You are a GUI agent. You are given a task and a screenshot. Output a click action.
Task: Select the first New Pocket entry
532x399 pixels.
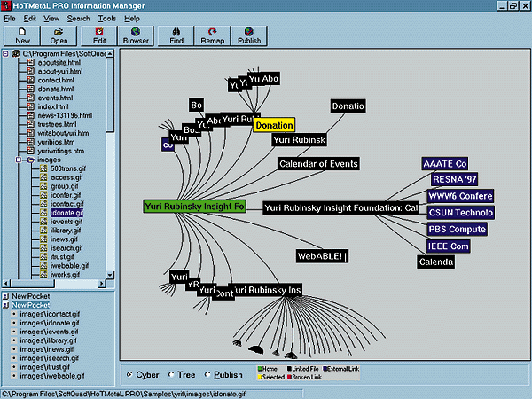click(30, 296)
